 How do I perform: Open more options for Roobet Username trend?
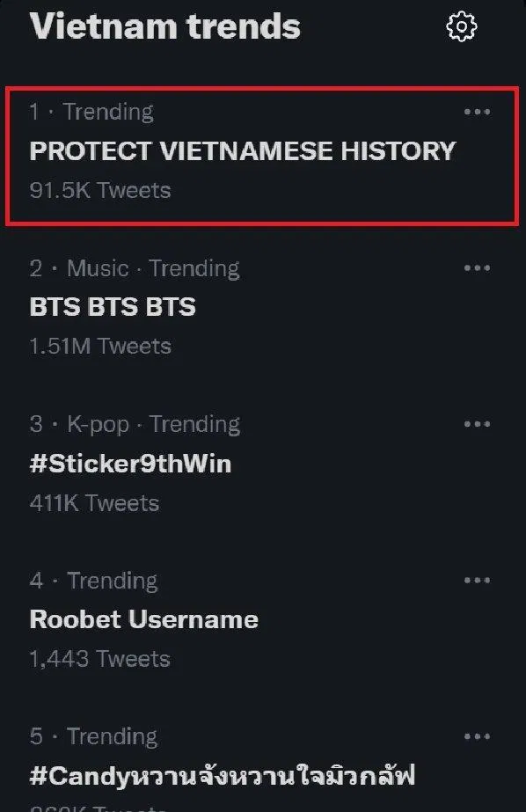click(478, 580)
